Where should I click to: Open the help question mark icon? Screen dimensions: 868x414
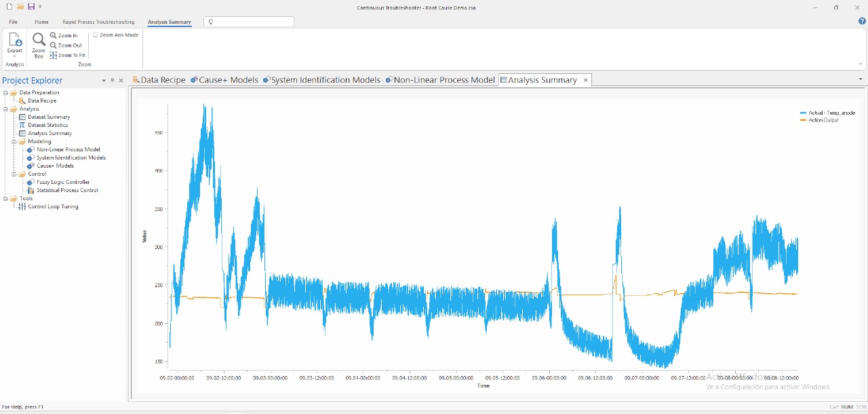tap(862, 22)
